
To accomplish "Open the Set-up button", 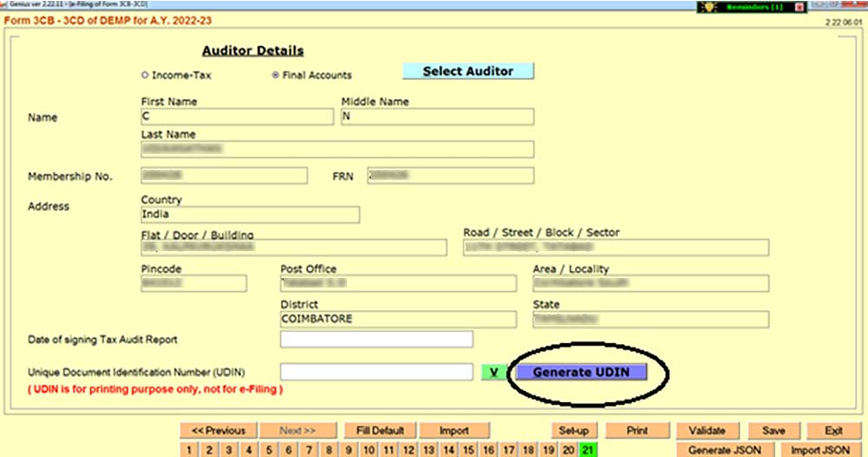I will coord(574,431).
